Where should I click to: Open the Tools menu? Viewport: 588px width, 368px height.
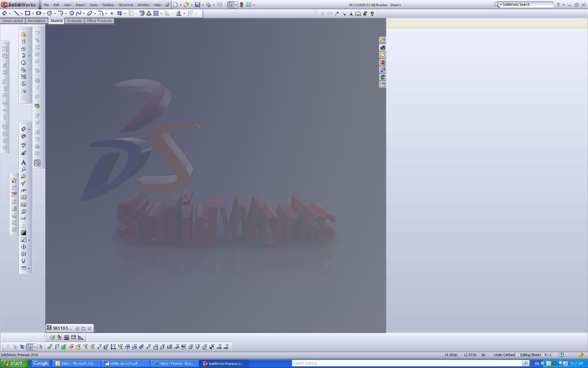pos(93,5)
